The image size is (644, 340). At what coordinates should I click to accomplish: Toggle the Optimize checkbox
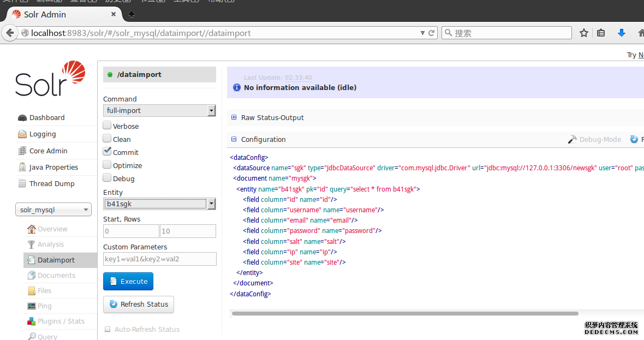pyautogui.click(x=108, y=165)
